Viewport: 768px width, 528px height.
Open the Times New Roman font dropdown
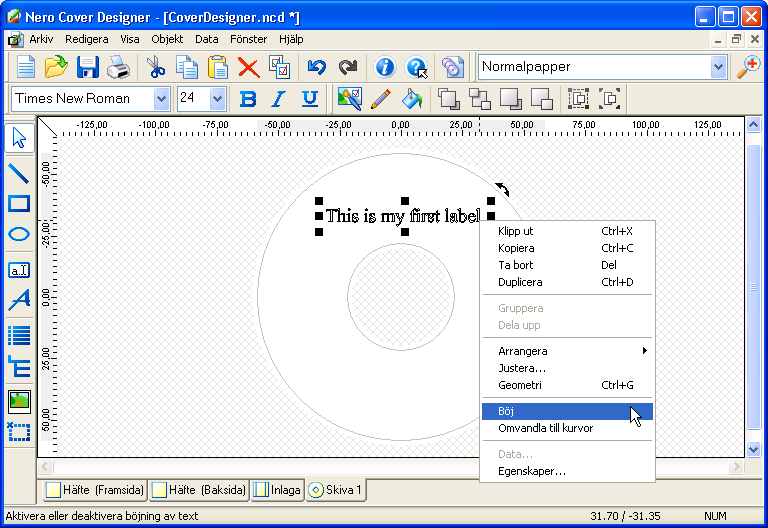[x=161, y=99]
